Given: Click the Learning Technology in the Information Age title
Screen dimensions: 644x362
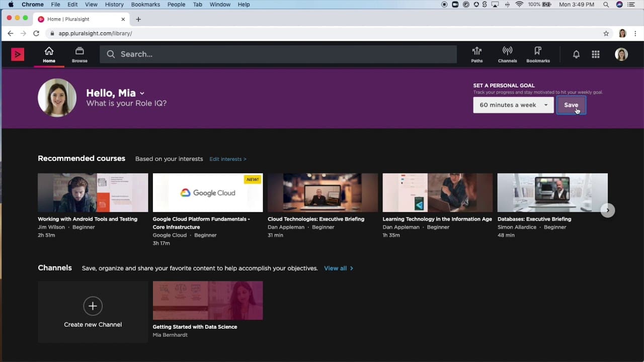Looking at the screenshot, I should coord(437,219).
